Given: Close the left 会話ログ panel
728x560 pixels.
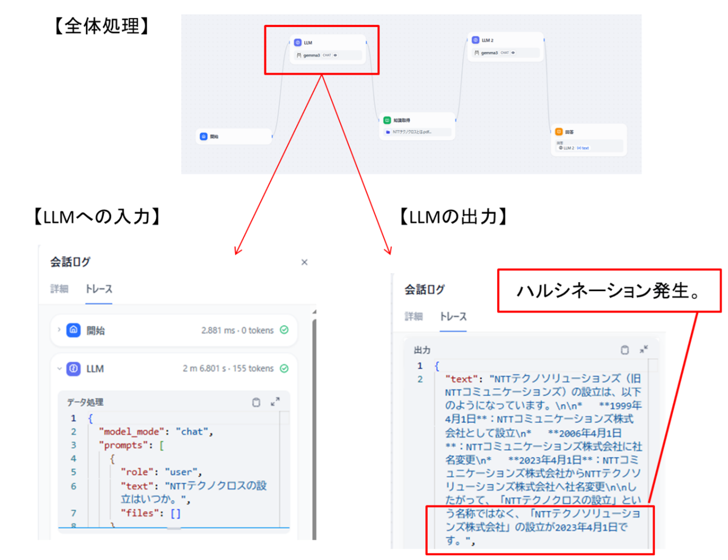Looking at the screenshot, I should (x=305, y=262).
